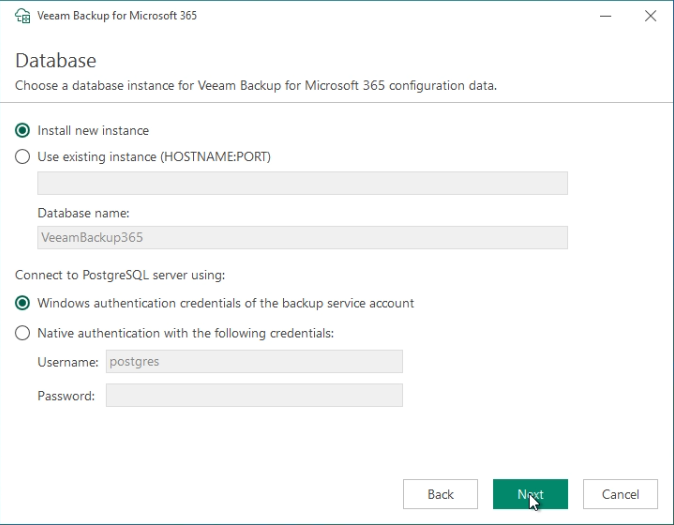Minimize the installer window
674x525 pixels.
605,16
